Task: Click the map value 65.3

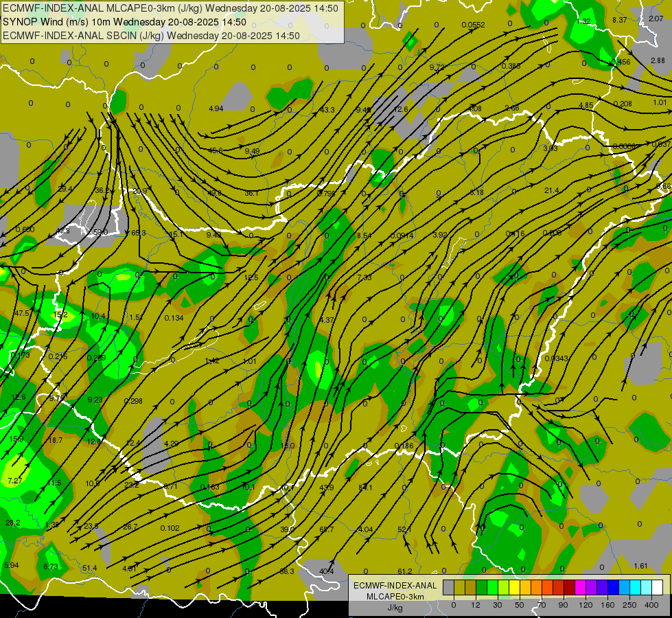Action: [139, 233]
